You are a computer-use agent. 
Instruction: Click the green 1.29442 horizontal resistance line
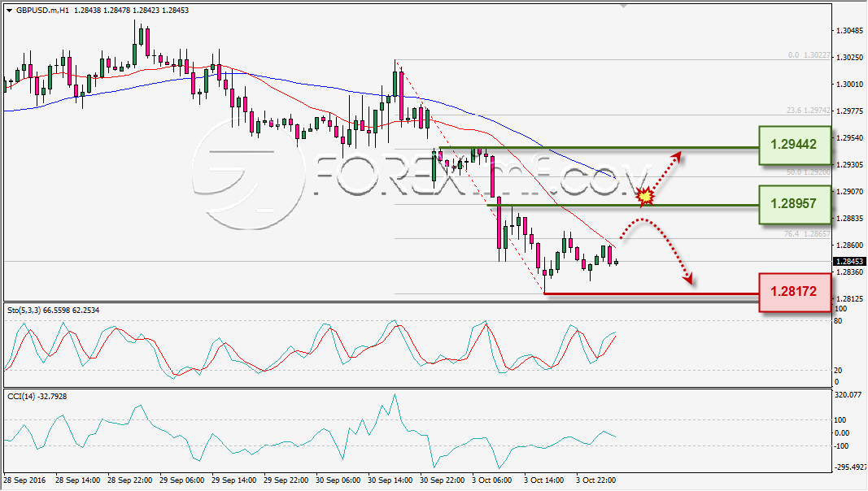599,148
